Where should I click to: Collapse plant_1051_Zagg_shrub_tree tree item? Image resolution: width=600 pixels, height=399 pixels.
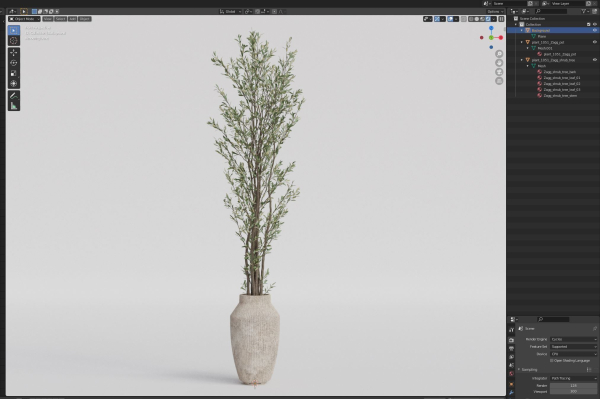(522, 60)
